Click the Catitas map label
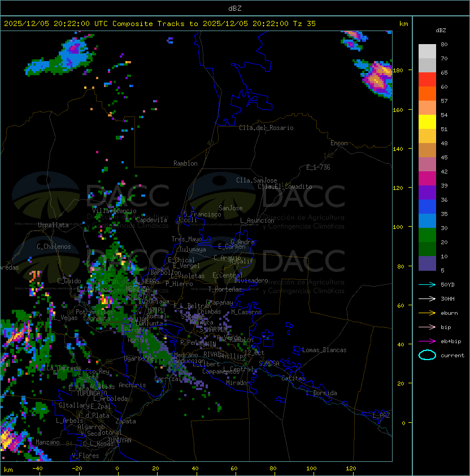The image size is (470, 476). click(293, 378)
